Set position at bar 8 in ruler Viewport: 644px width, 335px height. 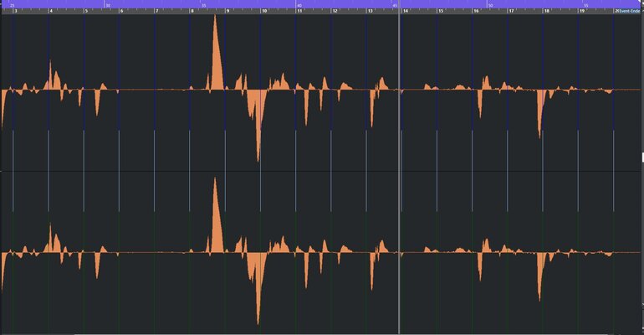[x=192, y=11]
